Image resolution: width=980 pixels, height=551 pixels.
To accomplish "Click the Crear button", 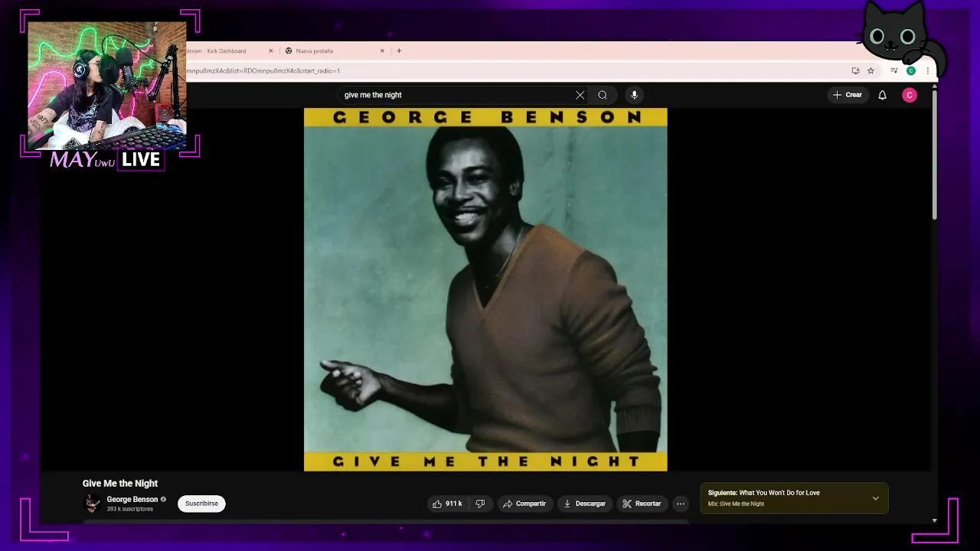I will click(848, 95).
